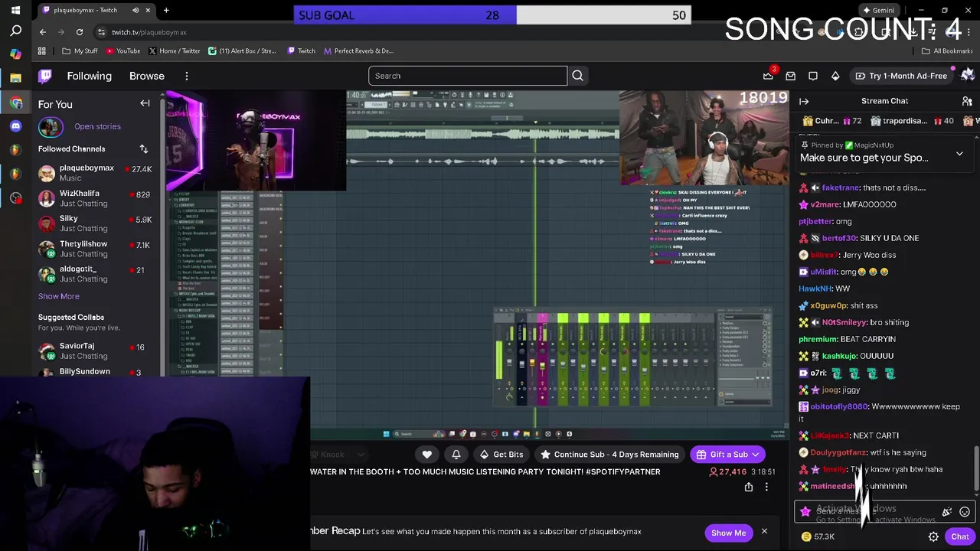Image resolution: width=980 pixels, height=551 pixels.
Task: Open aldogotit_ channel in sidebar
Action: (95, 274)
